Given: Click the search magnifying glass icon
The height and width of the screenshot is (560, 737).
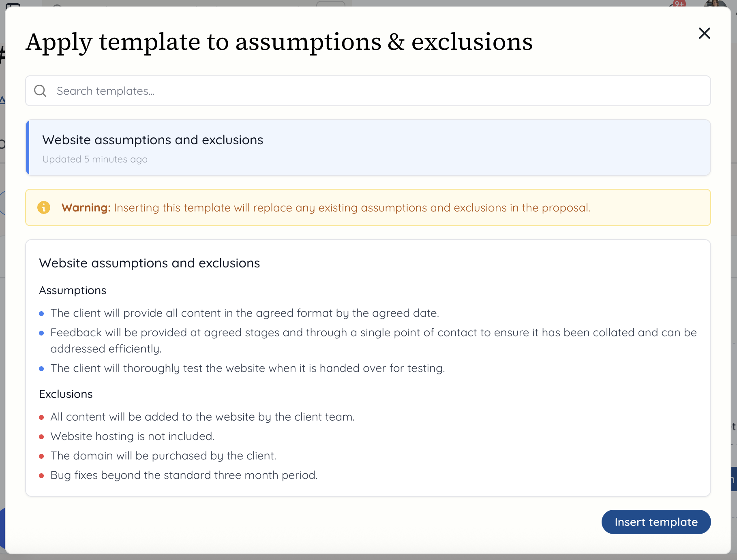Looking at the screenshot, I should 40,90.
